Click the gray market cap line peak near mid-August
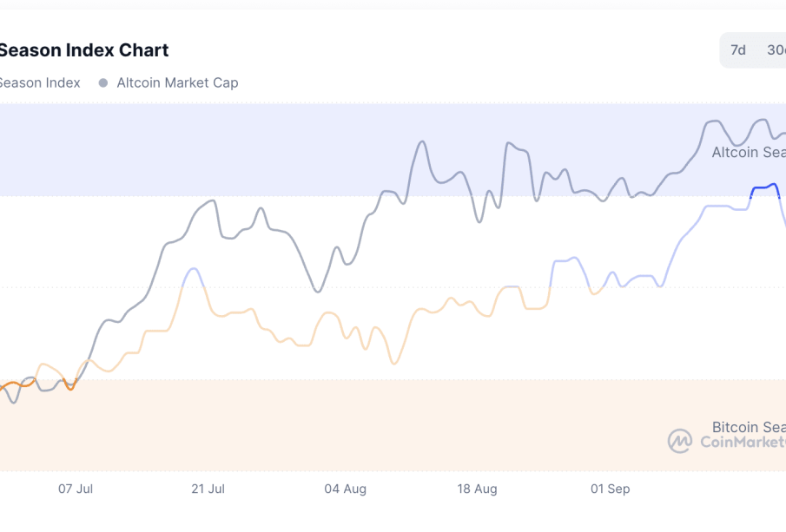This screenshot has width=786, height=532. [422, 141]
